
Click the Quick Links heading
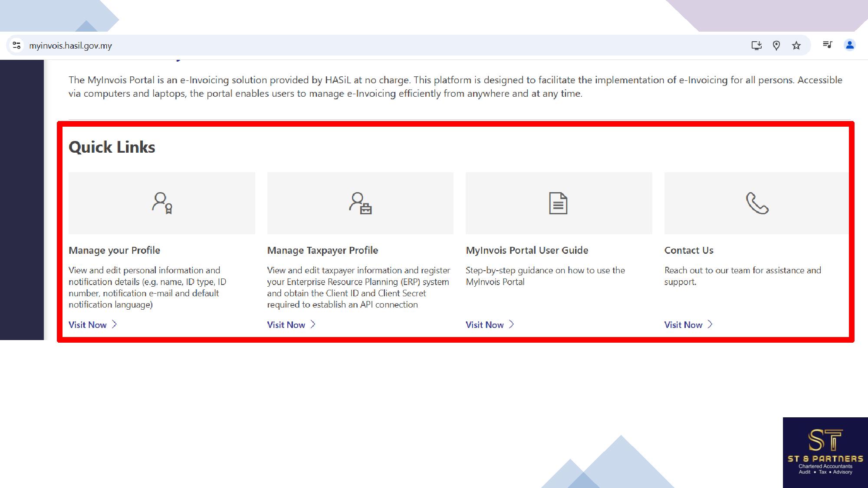(112, 147)
